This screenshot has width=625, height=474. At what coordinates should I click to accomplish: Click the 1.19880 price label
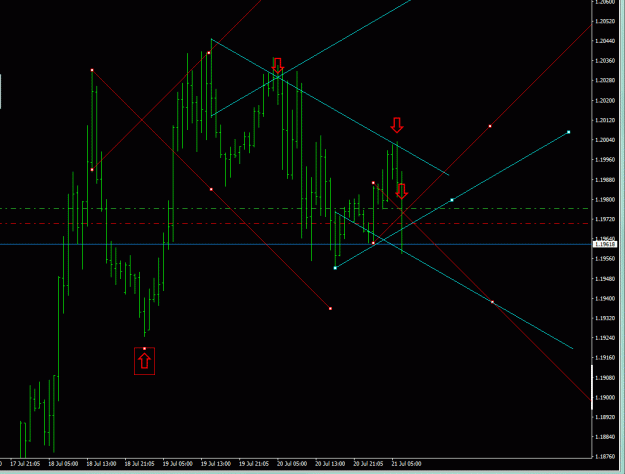605,180
